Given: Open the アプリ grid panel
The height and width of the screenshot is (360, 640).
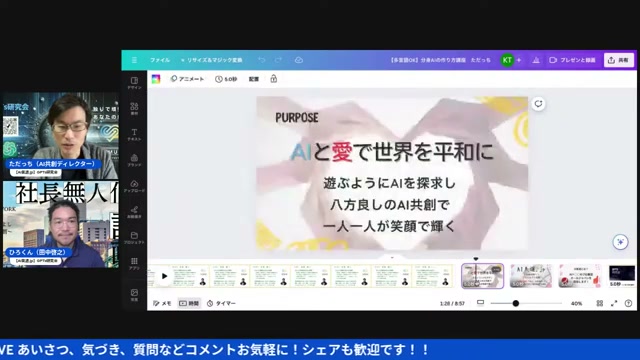Looking at the screenshot, I should pos(134,263).
